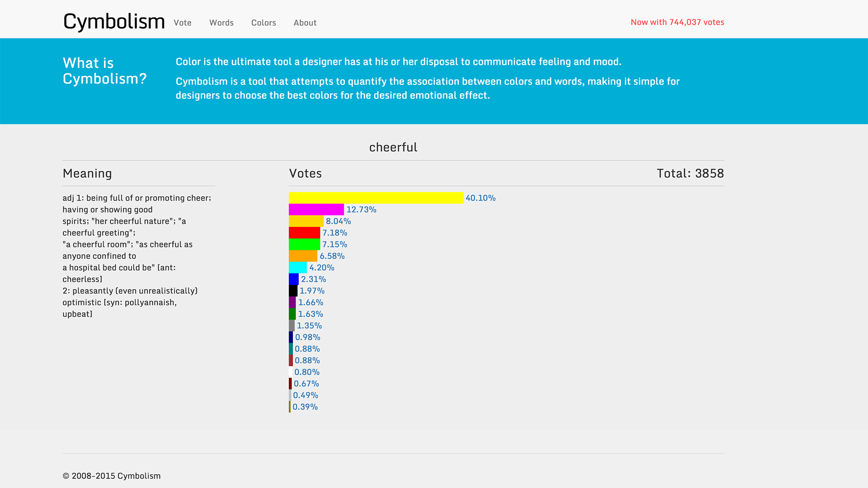This screenshot has width=868, height=488.
Task: Open the Words page
Action: [x=221, y=23]
